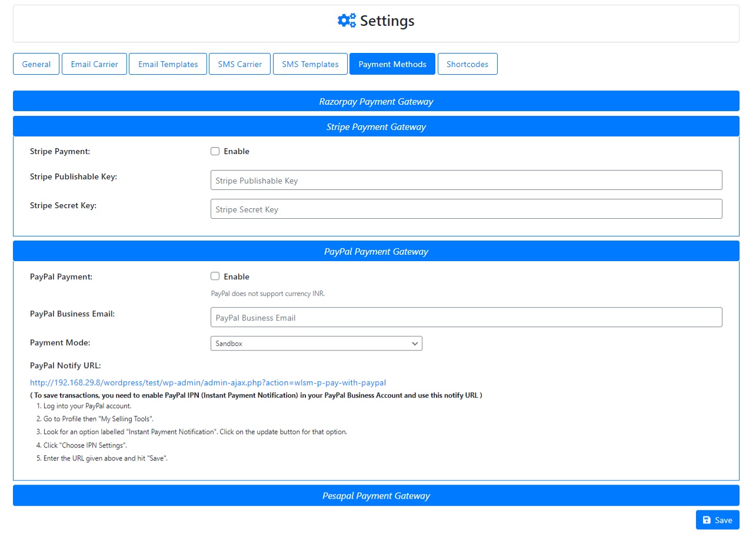Switch to the Email Templates tab
This screenshot has height=537, width=756.
(x=168, y=64)
